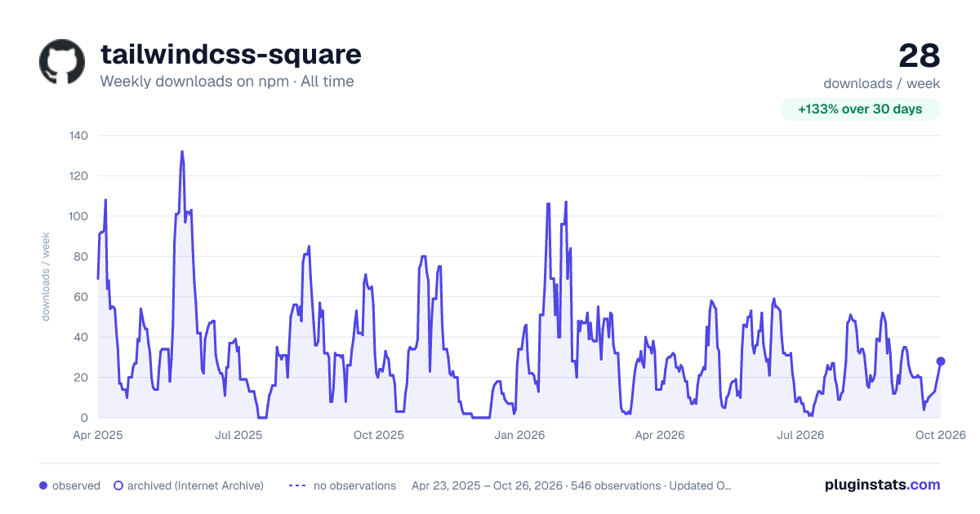
Task: Click the 80 y-axis value
Action: 82,256
